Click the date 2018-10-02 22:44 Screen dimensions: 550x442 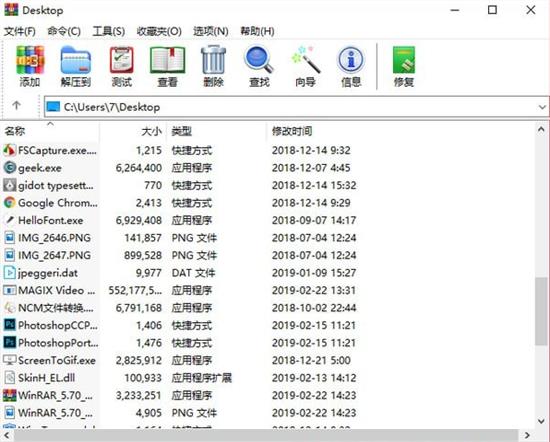point(314,308)
